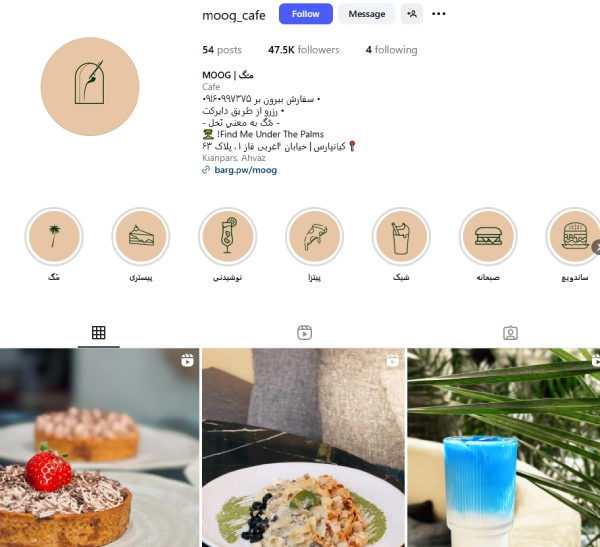Send a Message to moog_cafe
The image size is (600, 547).
click(x=367, y=14)
